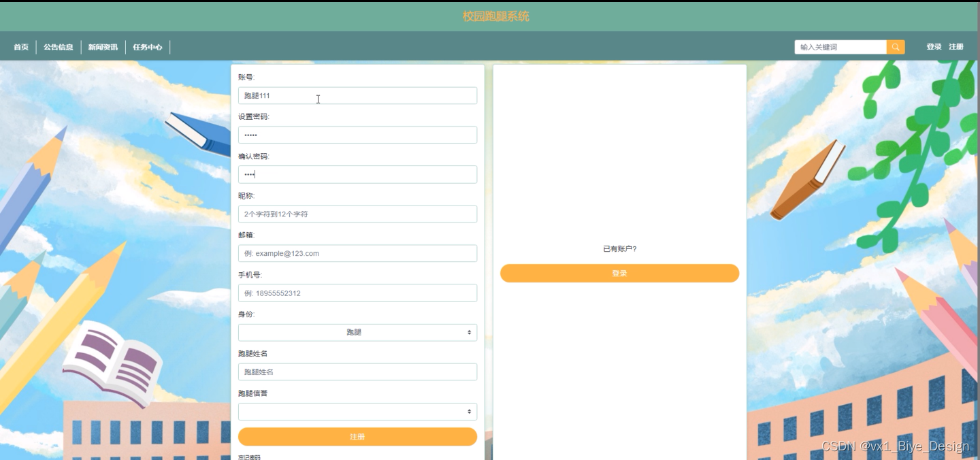Open the 跑腿信誉 dropdown
The height and width of the screenshot is (460, 980).
(x=357, y=411)
